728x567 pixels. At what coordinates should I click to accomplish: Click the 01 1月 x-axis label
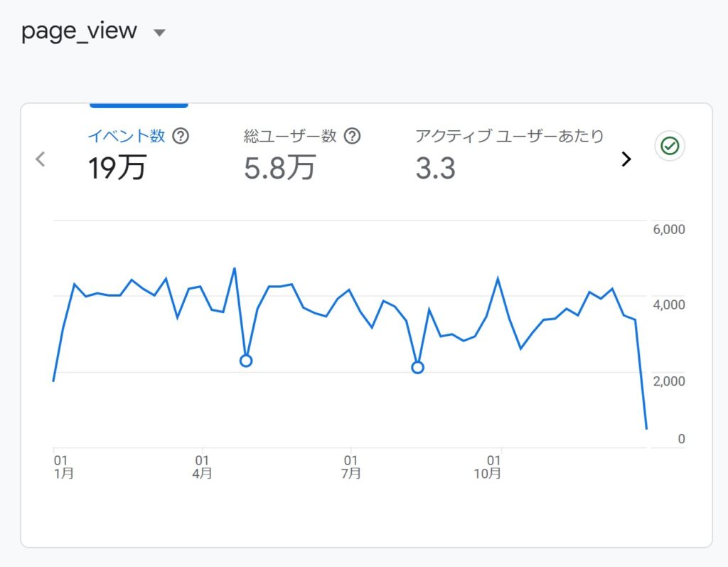pos(63,467)
